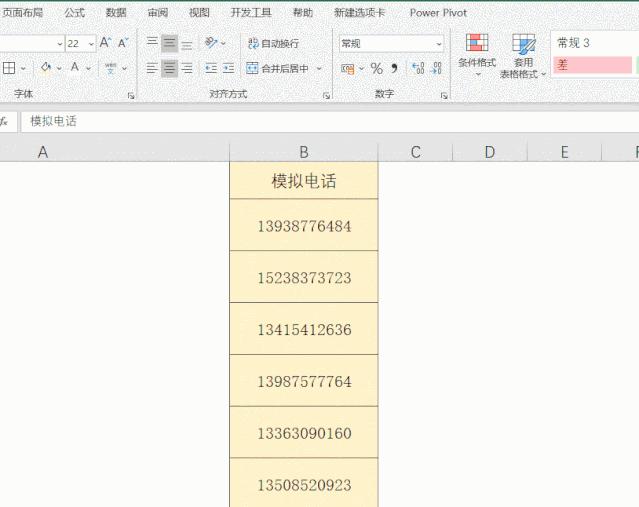The width and height of the screenshot is (639, 507).
Task: Select cell containing 13363090160
Action: [x=304, y=432]
